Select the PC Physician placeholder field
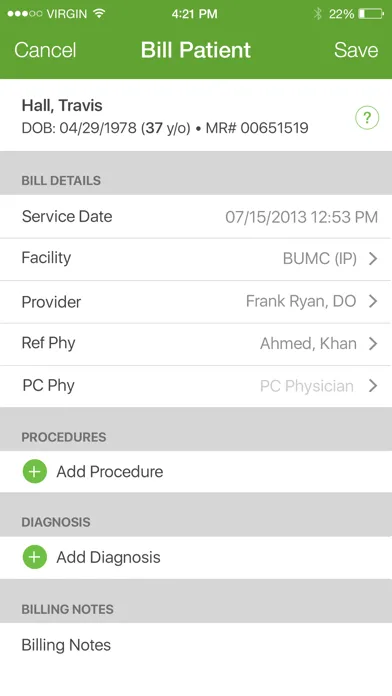Screen dimensions: 392x696 pos(307,386)
